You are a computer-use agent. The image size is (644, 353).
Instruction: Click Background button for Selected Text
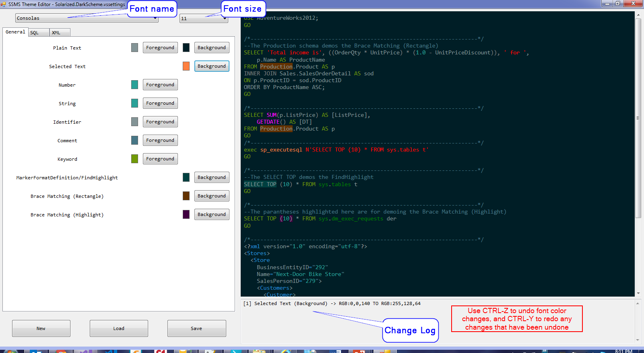tap(212, 66)
